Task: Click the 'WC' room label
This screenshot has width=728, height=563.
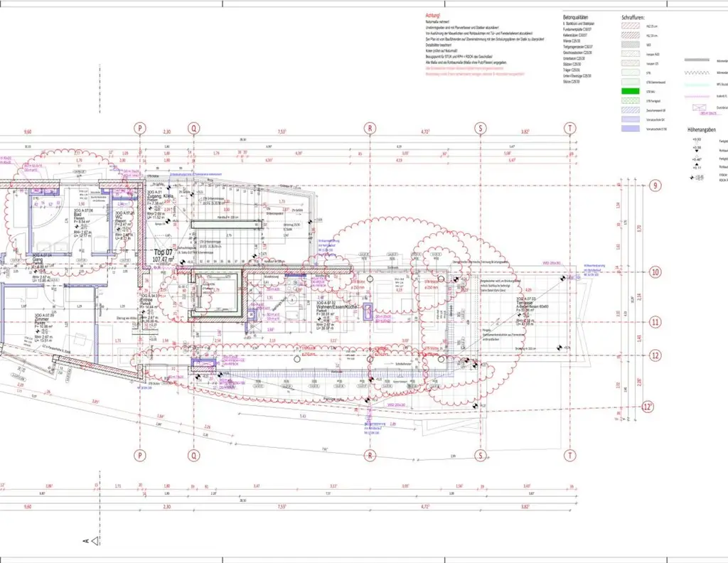Action: (118, 217)
